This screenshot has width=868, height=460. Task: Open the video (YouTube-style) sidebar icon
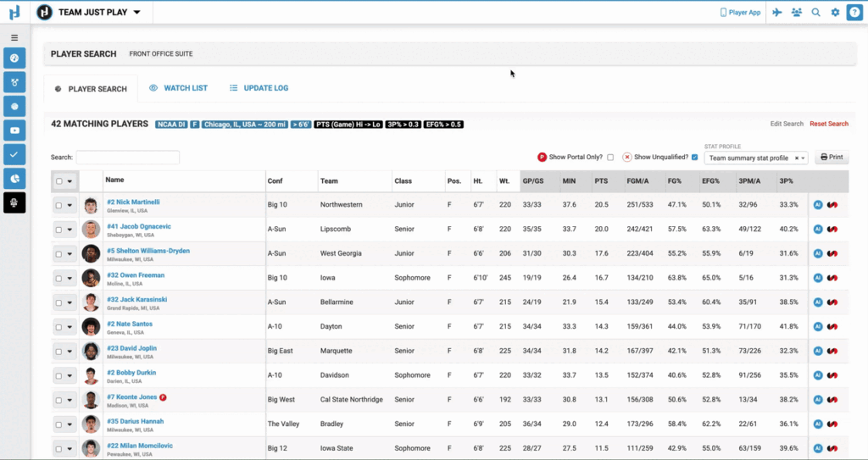[x=14, y=130]
